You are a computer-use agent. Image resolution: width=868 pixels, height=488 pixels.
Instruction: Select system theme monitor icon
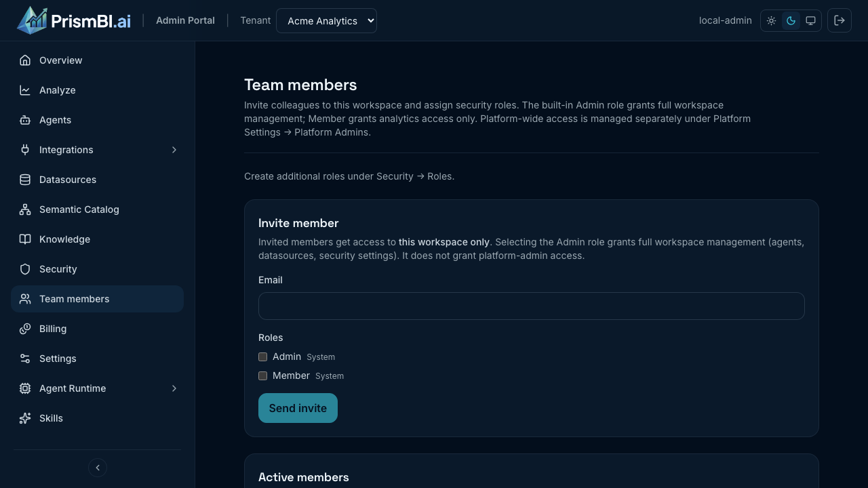(810, 21)
